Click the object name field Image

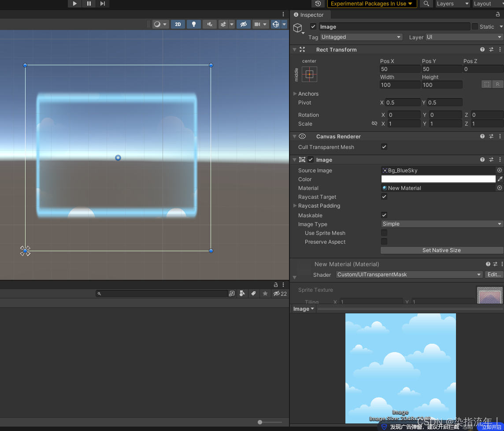pyautogui.click(x=394, y=27)
